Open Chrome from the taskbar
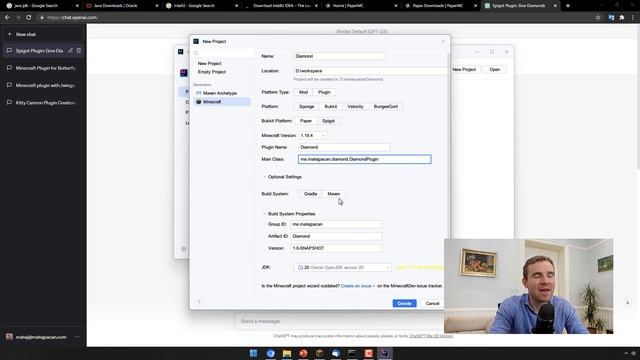The image size is (640, 360). [x=271, y=353]
